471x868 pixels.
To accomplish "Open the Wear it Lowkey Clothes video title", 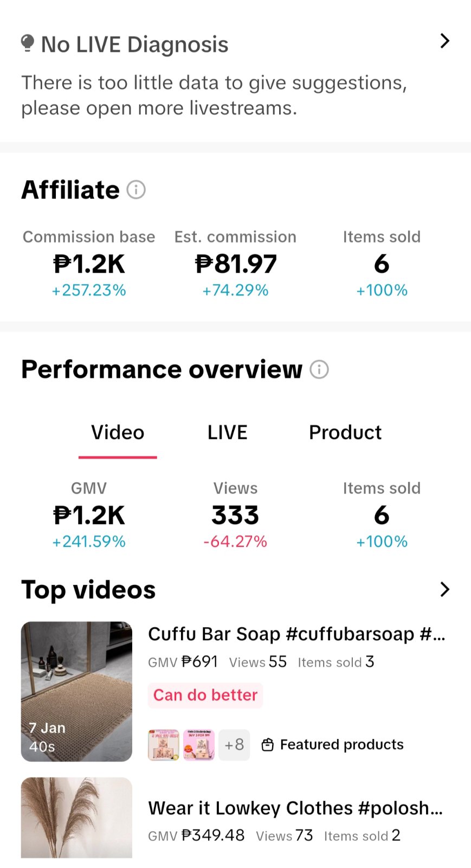I will pos(295,808).
